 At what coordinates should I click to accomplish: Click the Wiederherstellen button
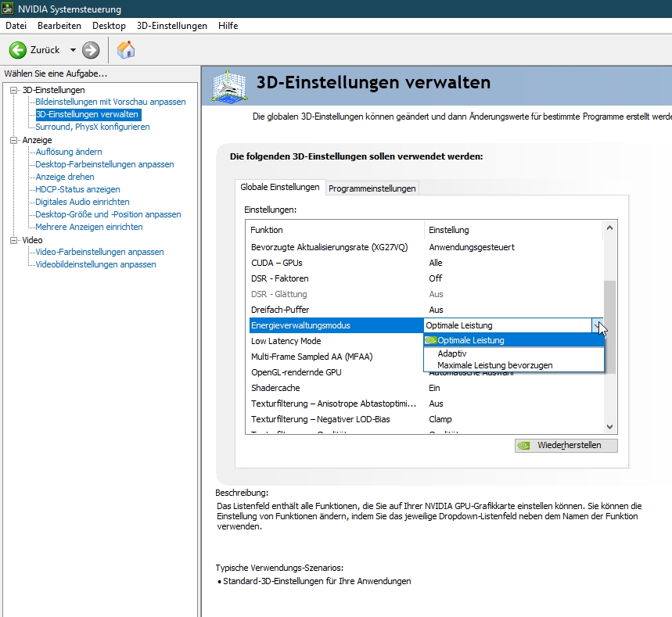click(x=566, y=446)
